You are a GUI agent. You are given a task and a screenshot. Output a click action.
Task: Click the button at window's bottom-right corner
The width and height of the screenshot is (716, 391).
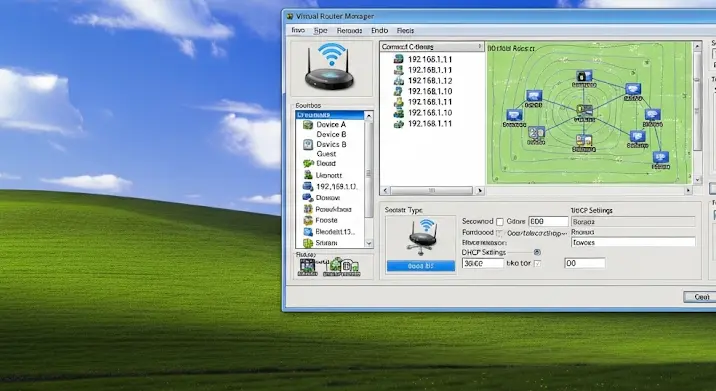(701, 297)
